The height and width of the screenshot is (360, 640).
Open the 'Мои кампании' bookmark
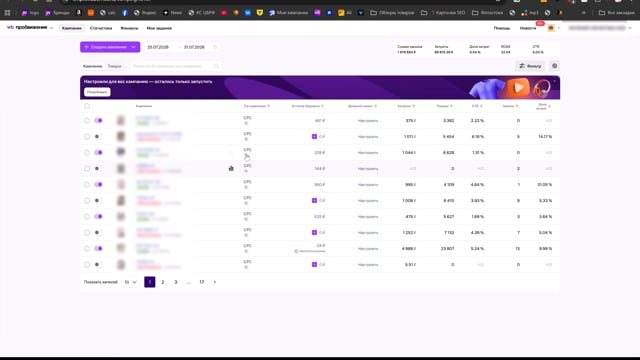[289, 13]
